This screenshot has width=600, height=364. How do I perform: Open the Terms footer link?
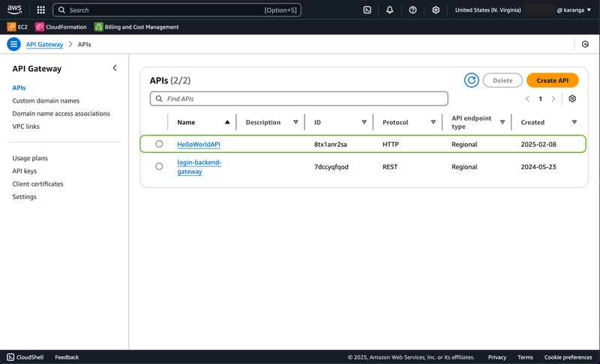pos(525,357)
